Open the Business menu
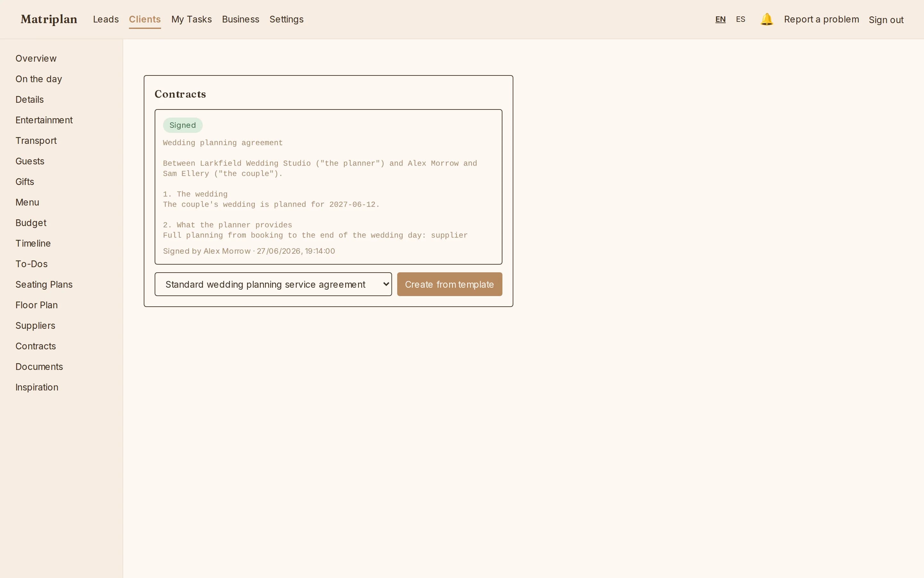Screen dimensions: 924x578 coord(241,19)
